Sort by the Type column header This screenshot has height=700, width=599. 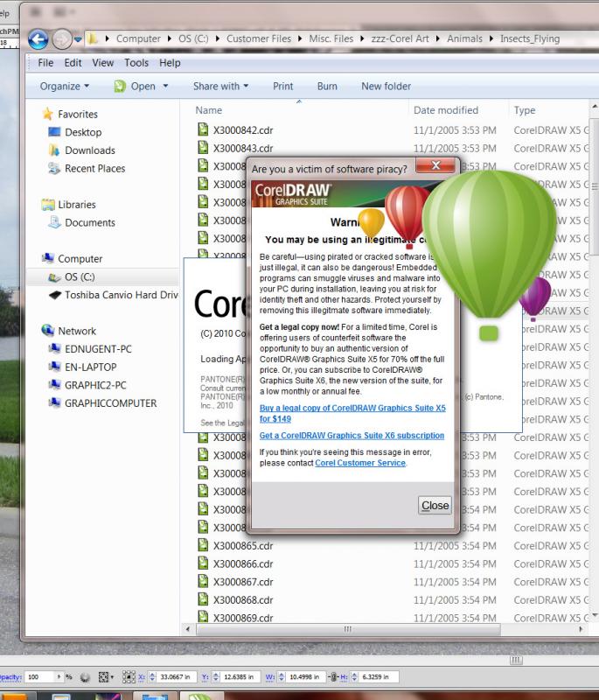(x=524, y=110)
